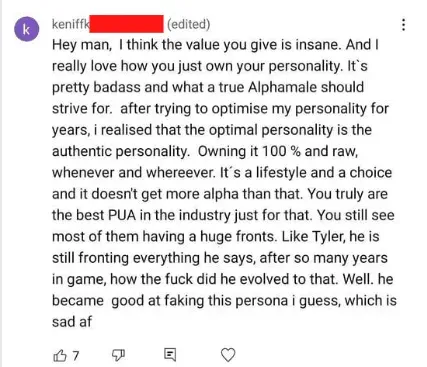Open the three-dot comment options menu
Screen dimensions: 427x367
pos(404,25)
